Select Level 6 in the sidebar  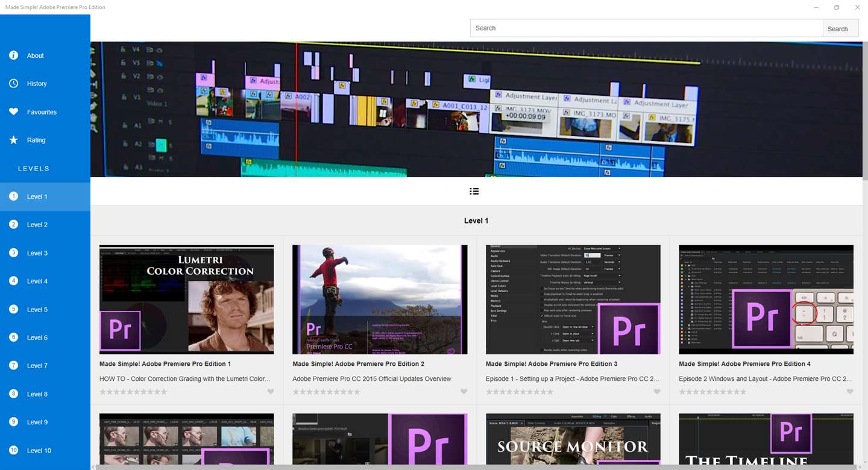pos(45,337)
